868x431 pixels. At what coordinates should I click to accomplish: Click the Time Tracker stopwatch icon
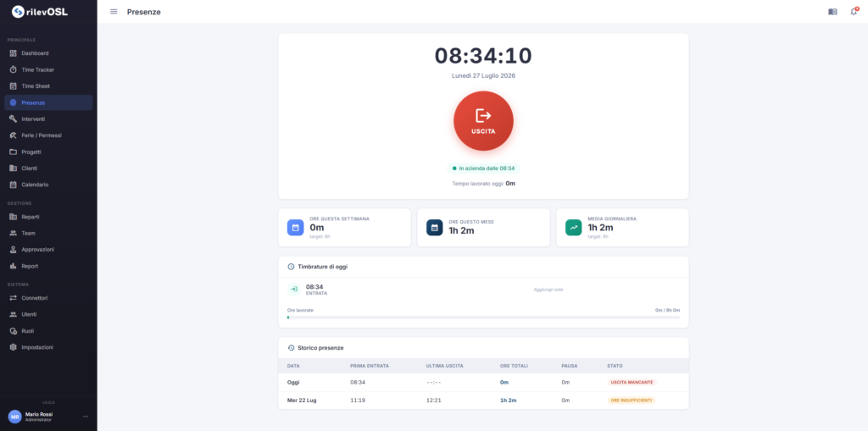point(14,69)
